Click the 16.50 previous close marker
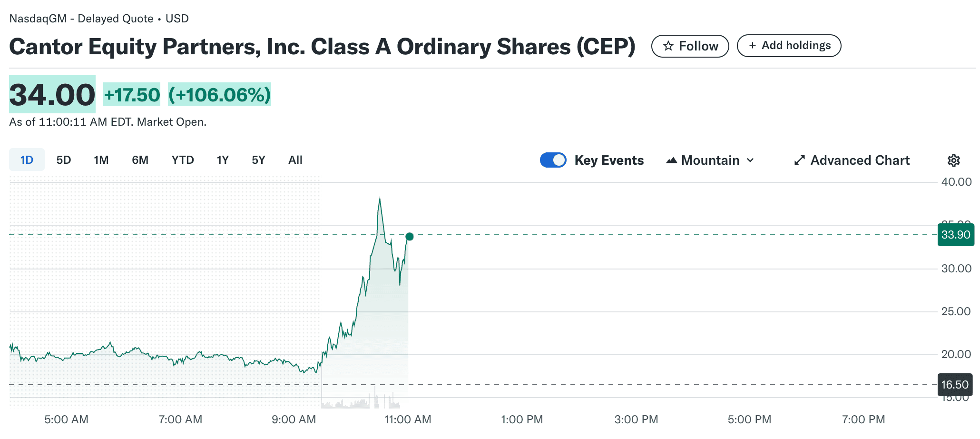The image size is (980, 439). (955, 385)
